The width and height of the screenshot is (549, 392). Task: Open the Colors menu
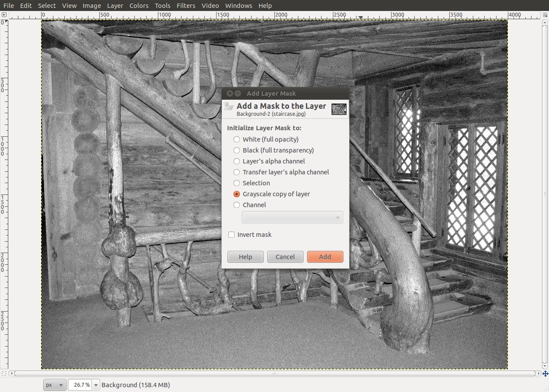tap(139, 6)
